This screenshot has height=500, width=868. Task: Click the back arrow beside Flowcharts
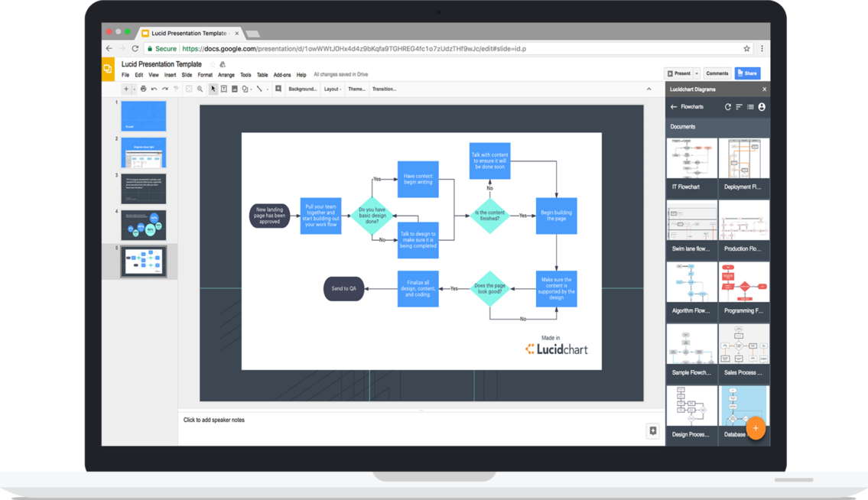coord(674,107)
